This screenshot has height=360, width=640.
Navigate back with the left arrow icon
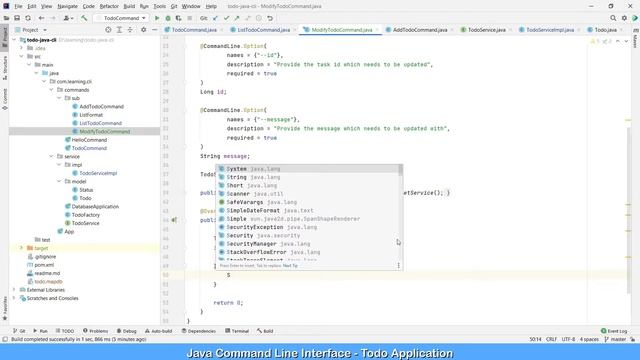point(41,18)
